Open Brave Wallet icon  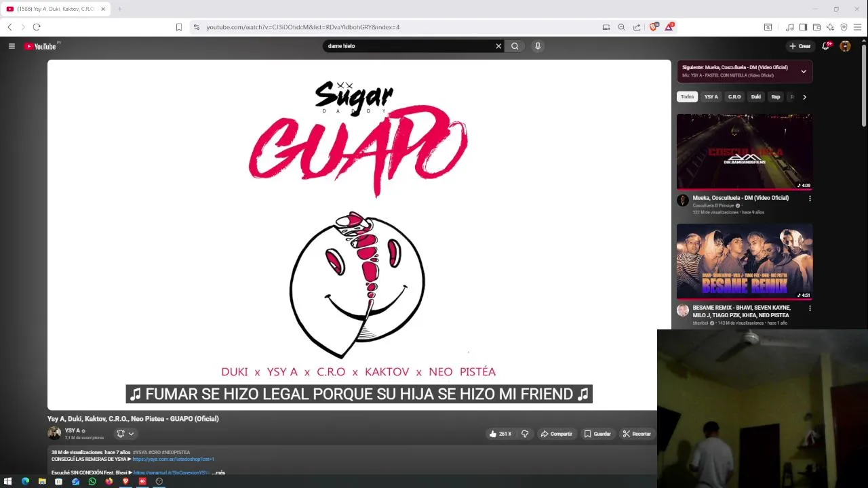pos(816,27)
